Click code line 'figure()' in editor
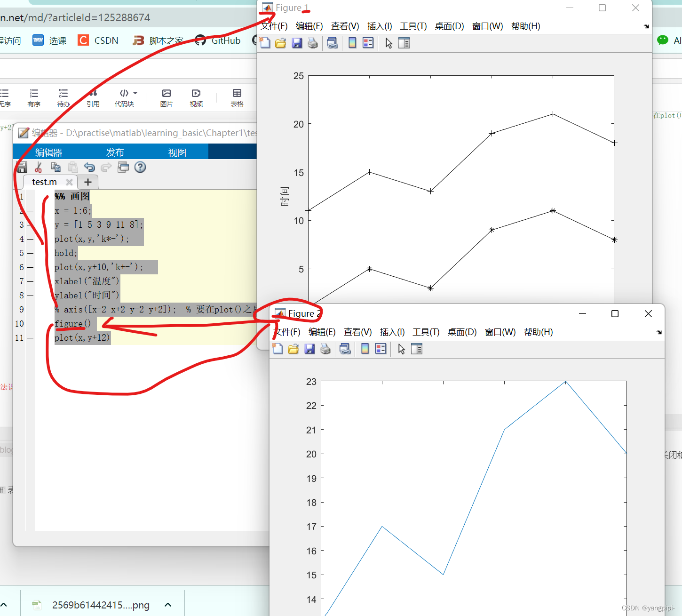Image resolution: width=682 pixels, height=616 pixels. [73, 324]
